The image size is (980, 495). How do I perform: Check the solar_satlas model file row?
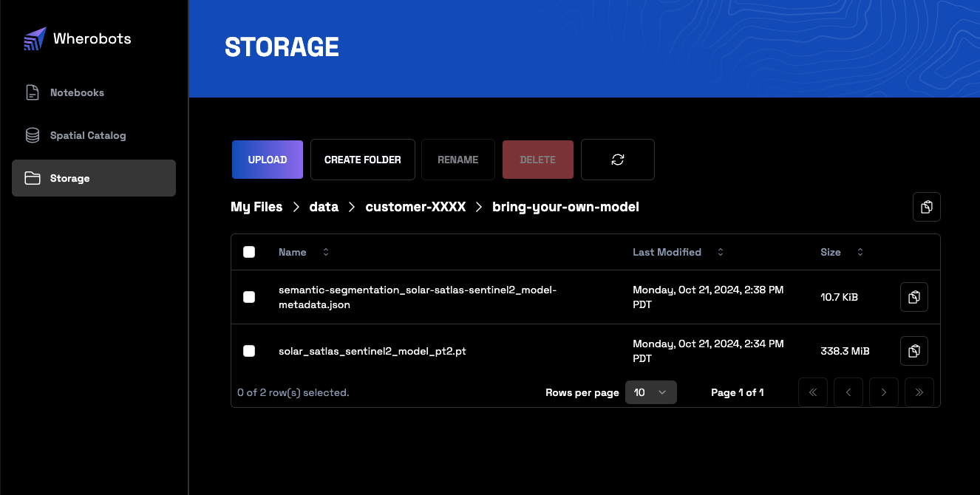pos(249,350)
